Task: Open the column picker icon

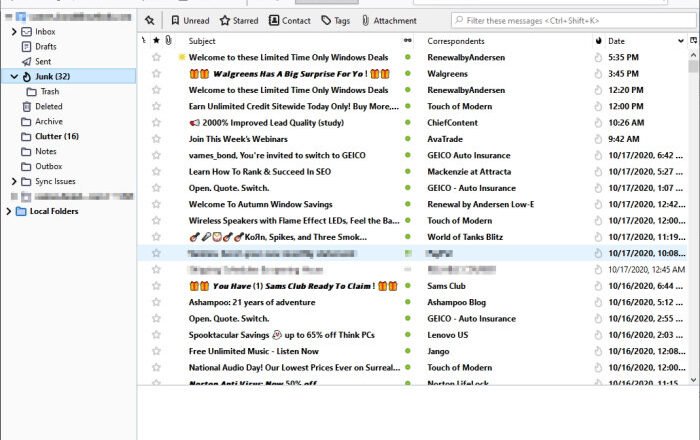Action: (693, 41)
